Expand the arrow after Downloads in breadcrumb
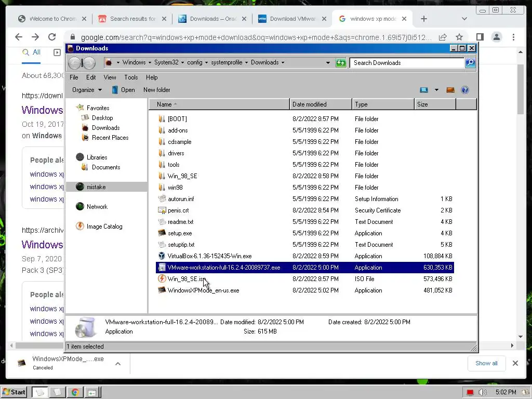The height and width of the screenshot is (399, 532). (283, 63)
